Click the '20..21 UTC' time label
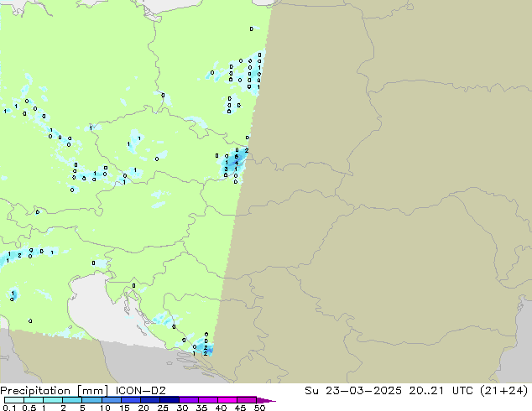This screenshot has height=411, width=532. point(442,390)
